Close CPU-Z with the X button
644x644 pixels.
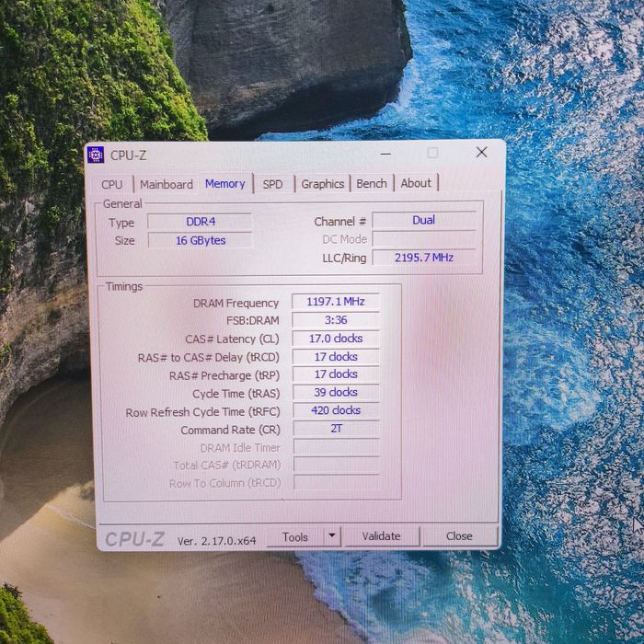481,153
